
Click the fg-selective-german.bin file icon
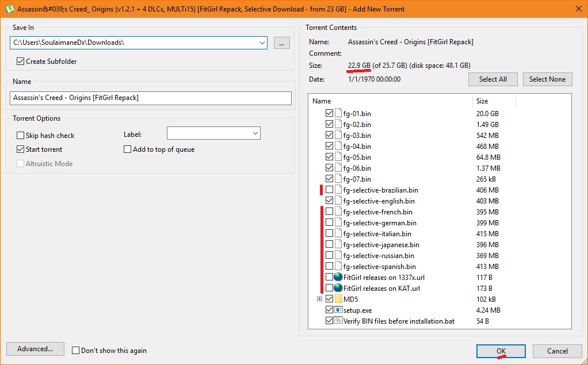point(338,222)
